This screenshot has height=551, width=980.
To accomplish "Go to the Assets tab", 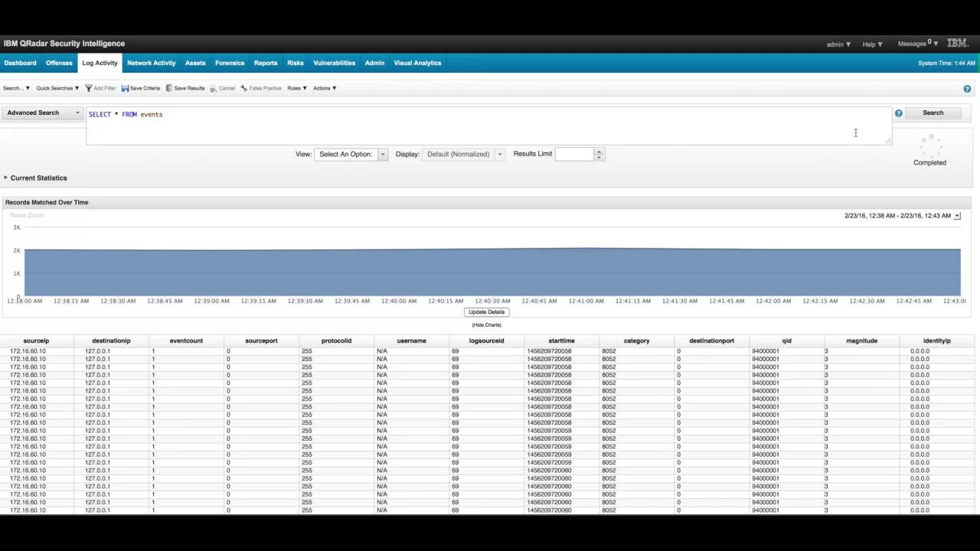I will coord(195,63).
